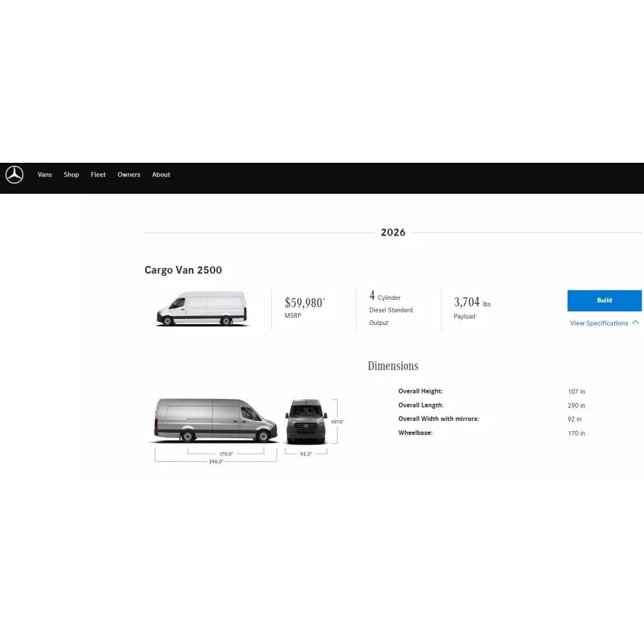Select Shop in the navigation bar
The height and width of the screenshot is (644, 644).
coord(71,175)
